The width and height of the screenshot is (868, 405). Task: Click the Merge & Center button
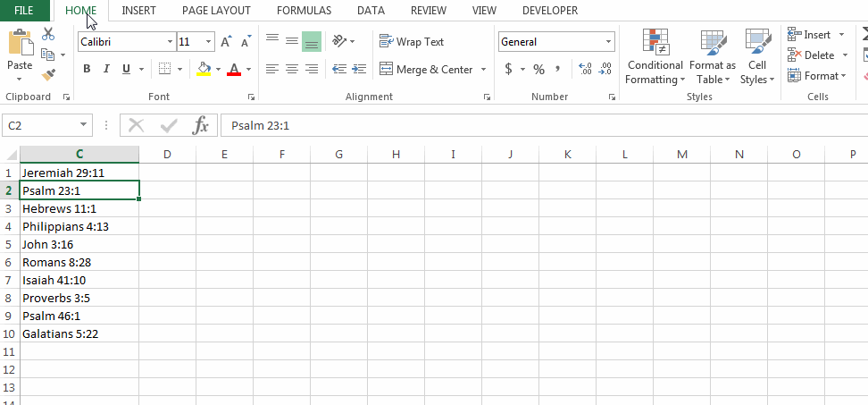pos(426,69)
